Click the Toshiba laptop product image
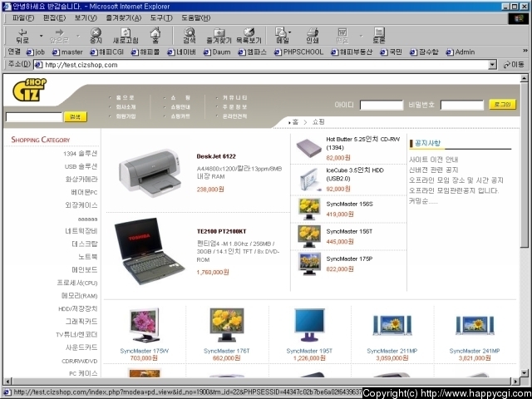This screenshot has height=399, width=532. pos(149,251)
